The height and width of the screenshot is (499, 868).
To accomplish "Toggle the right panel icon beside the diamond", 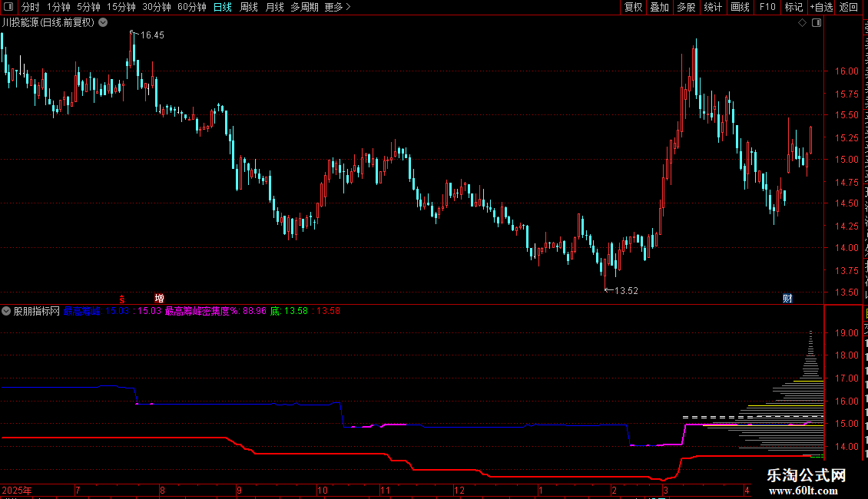I will point(817,23).
